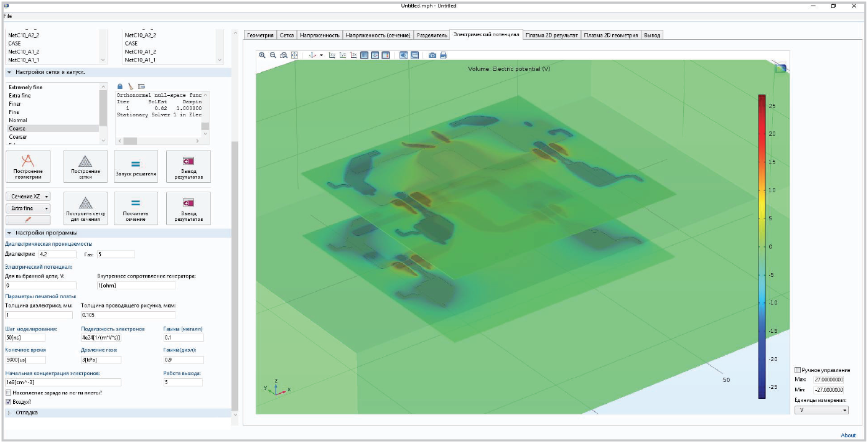Image resolution: width=868 pixels, height=443 pixels.
Task: Collapse the Настройки программы section
Action: coord(9,233)
